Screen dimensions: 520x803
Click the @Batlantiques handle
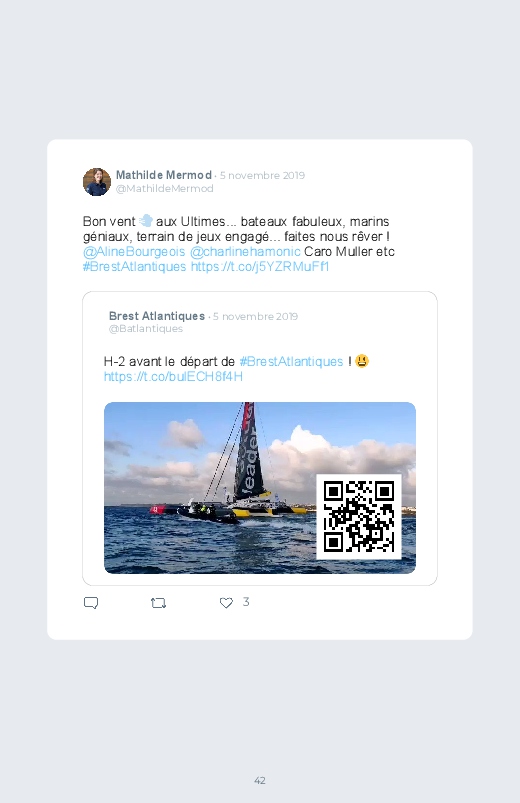[146, 329]
